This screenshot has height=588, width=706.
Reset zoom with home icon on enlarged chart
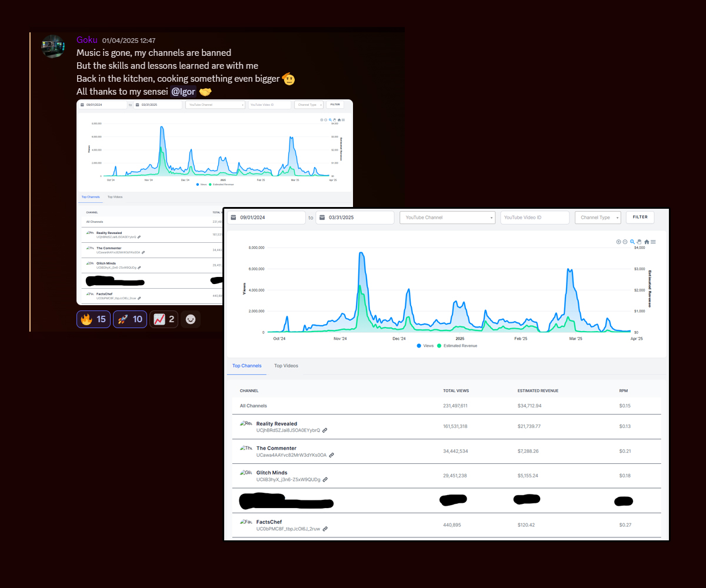point(647,242)
